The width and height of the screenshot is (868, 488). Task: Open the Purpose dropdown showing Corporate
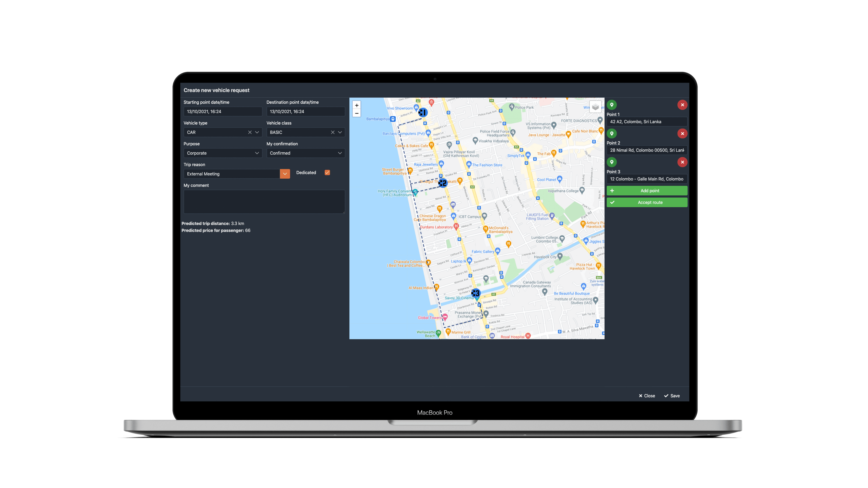tap(223, 153)
